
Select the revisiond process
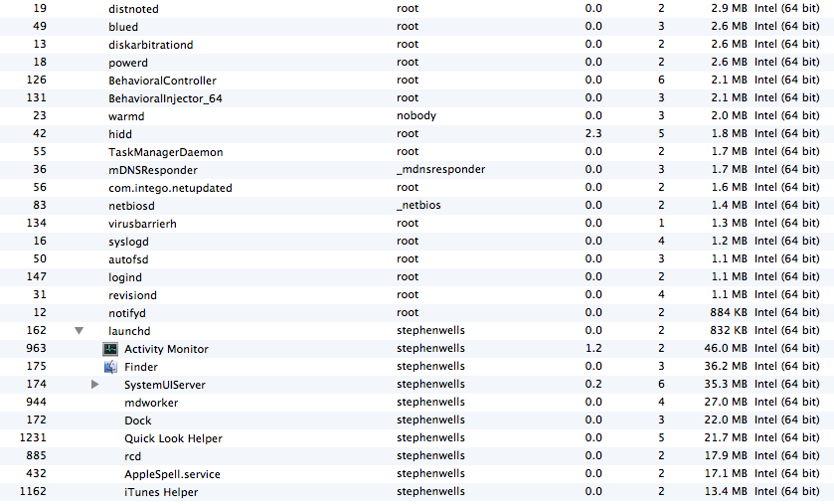tap(417, 295)
